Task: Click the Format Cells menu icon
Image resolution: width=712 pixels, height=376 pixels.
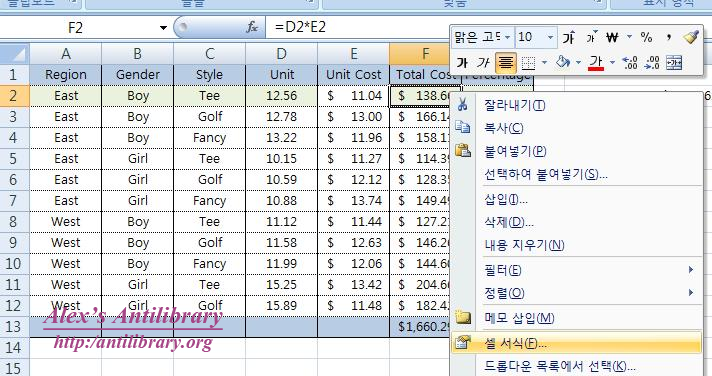Action: [x=462, y=342]
